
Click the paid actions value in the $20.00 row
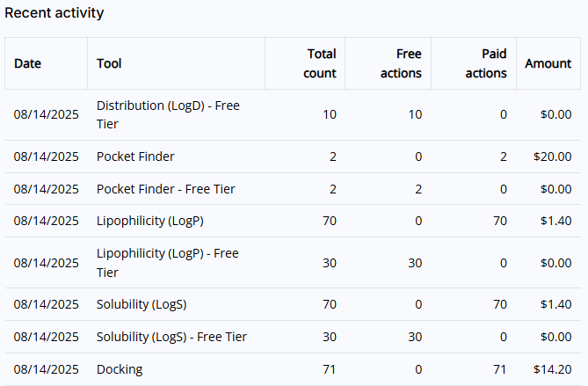tap(504, 157)
